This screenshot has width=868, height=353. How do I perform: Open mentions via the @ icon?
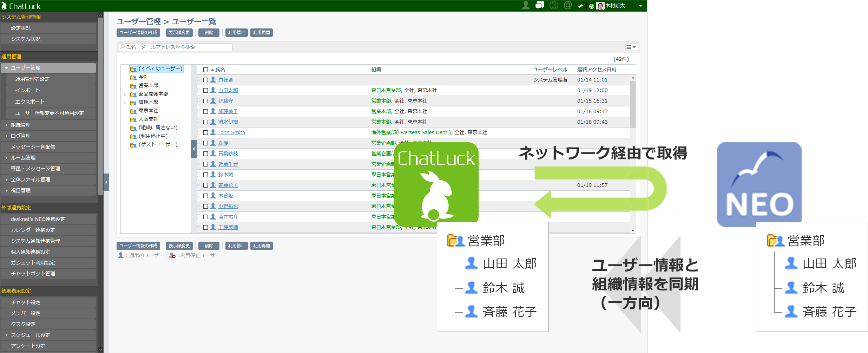[568, 5]
